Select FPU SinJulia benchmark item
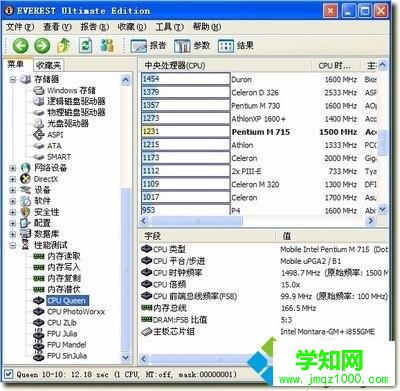Screen dimensions: 400x391 (60, 356)
